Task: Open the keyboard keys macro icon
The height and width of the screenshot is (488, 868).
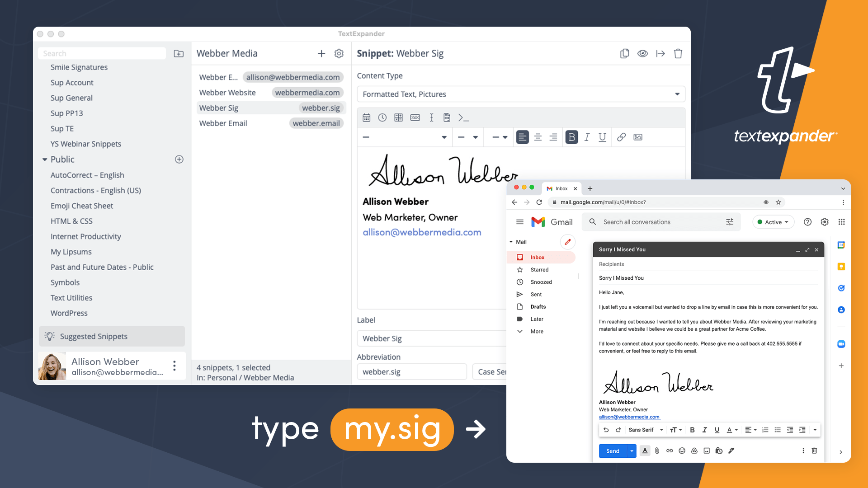Action: [415, 117]
